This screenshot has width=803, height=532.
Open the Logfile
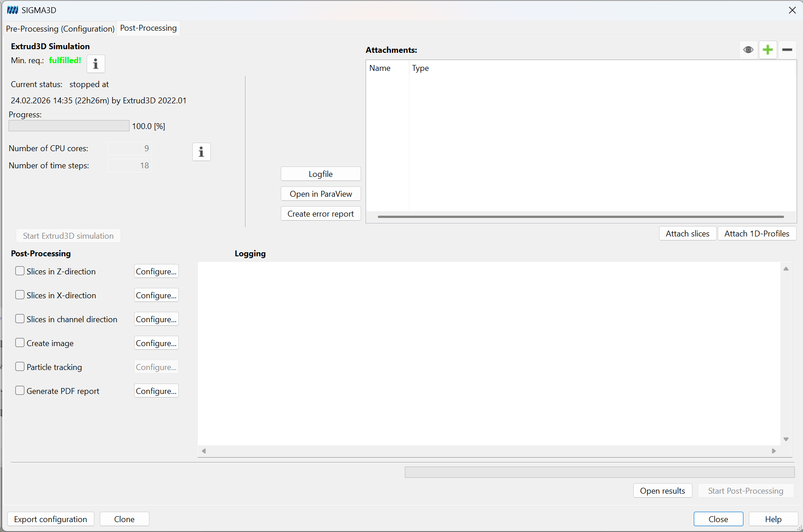point(320,174)
